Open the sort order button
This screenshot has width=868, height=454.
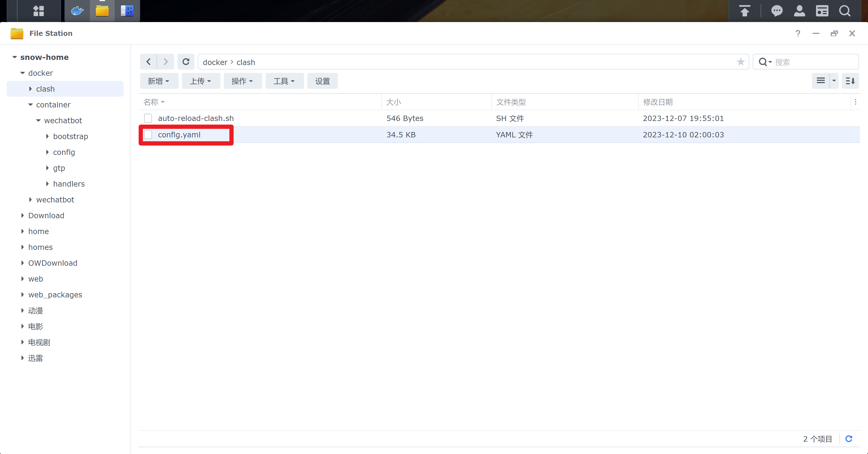[850, 81]
